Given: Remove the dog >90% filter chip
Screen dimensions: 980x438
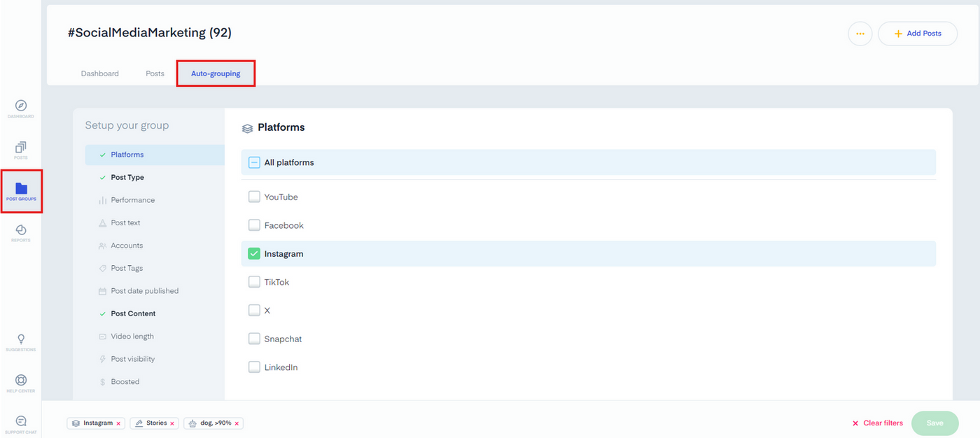Looking at the screenshot, I should point(237,423).
